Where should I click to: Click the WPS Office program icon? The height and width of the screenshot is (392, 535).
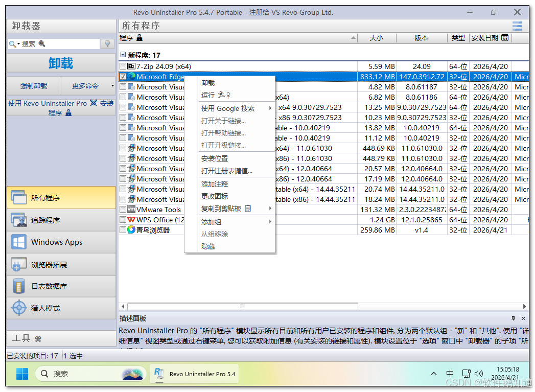coord(131,220)
